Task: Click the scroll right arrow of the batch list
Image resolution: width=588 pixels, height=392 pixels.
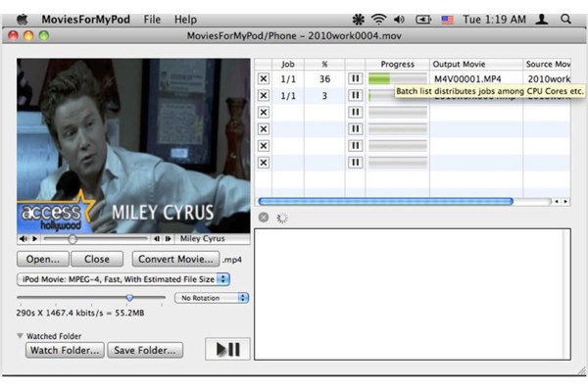Action: tap(565, 202)
